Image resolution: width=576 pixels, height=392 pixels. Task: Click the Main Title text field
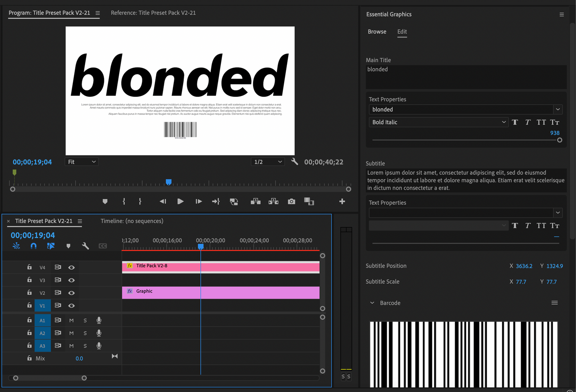tap(466, 77)
